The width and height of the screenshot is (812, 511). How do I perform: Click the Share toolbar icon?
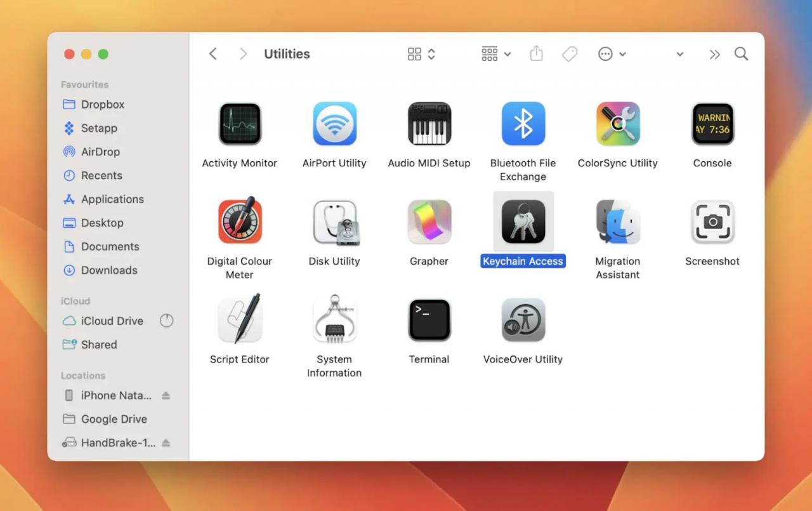coord(537,53)
